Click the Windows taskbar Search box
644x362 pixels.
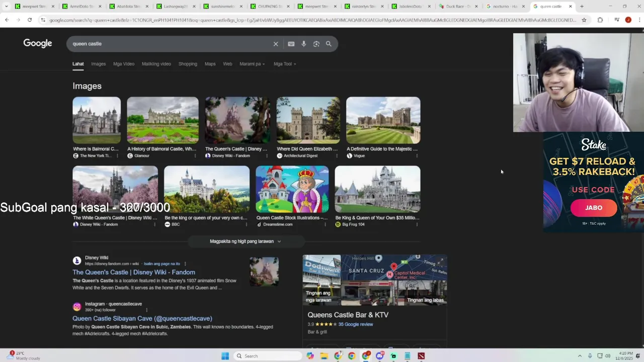(x=268, y=356)
